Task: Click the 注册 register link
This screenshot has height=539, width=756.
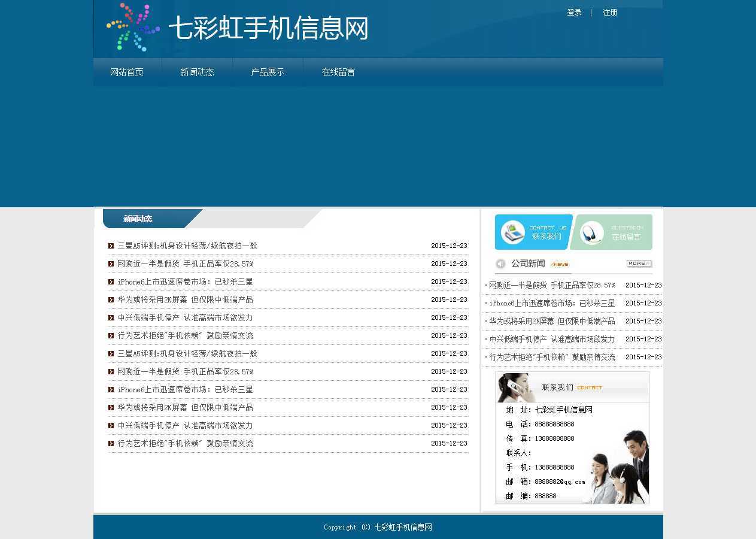Action: (610, 13)
